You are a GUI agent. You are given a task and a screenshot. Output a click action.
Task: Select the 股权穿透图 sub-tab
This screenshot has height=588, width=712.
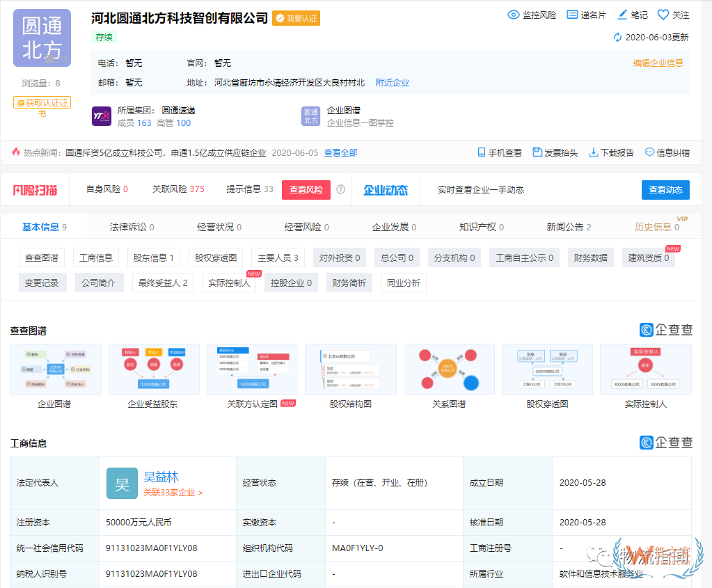coord(216,258)
